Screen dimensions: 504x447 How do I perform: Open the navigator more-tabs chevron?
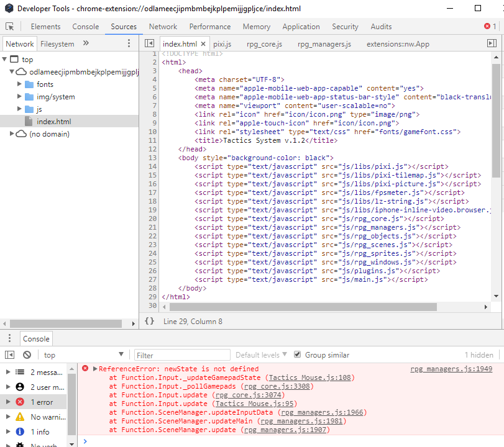pos(86,43)
